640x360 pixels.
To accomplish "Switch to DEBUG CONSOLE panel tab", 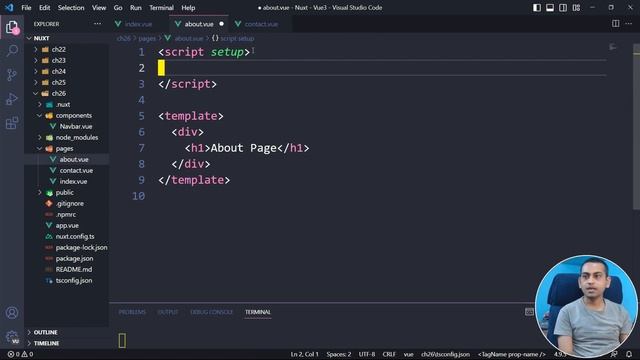I will (x=211, y=312).
